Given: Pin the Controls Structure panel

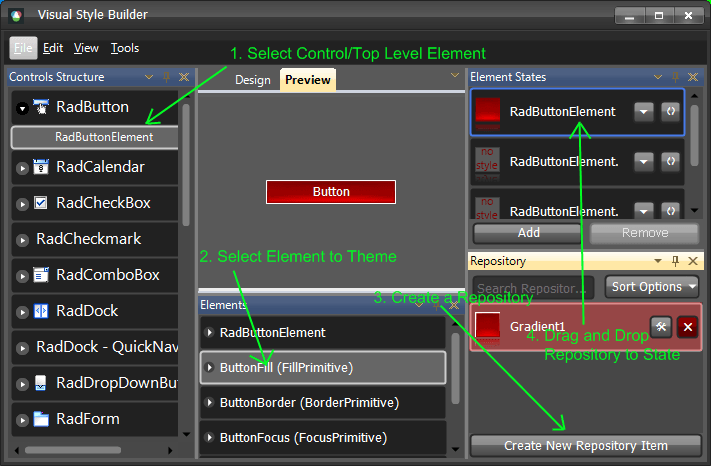Looking at the screenshot, I should click(166, 77).
